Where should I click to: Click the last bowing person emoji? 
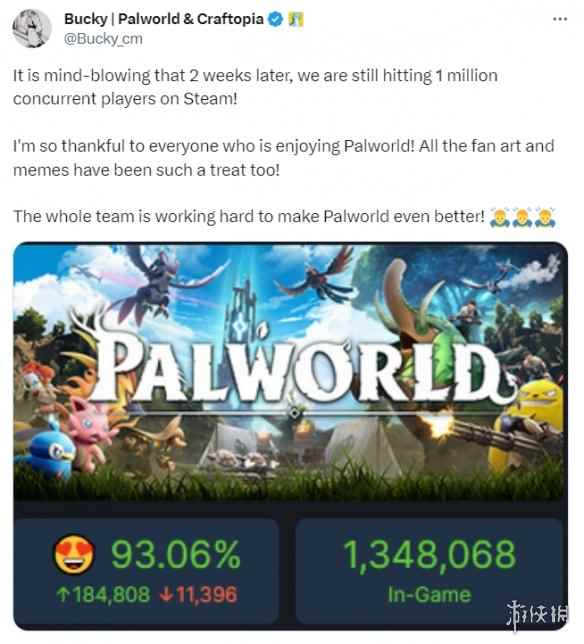[546, 218]
